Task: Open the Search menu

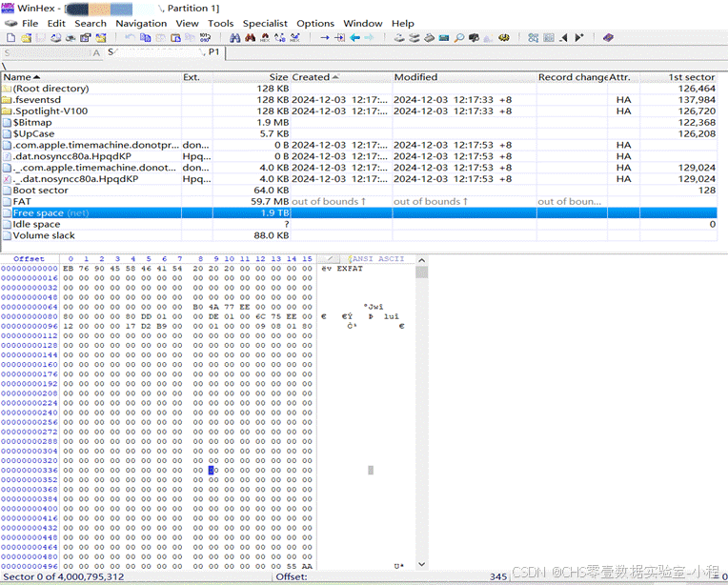Action: click(x=91, y=23)
